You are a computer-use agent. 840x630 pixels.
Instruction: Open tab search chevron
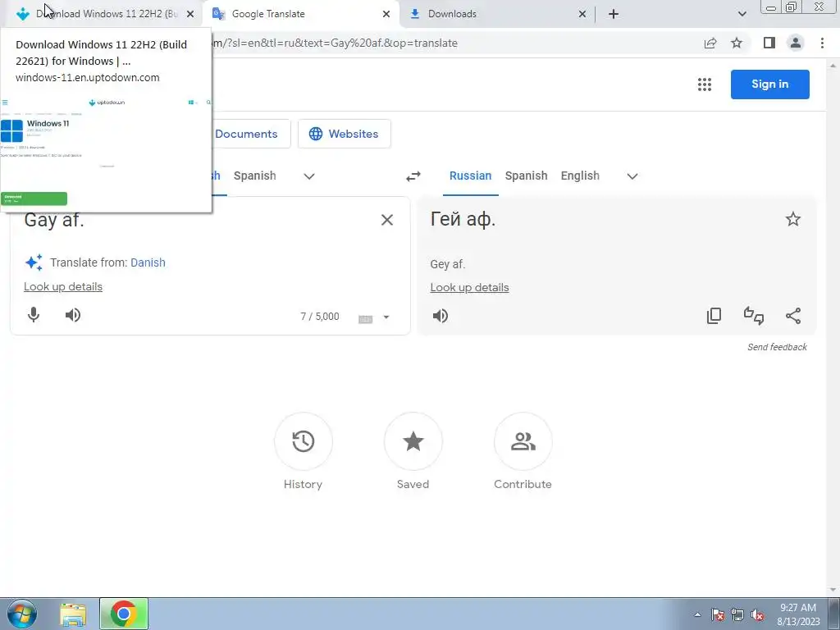tap(742, 14)
